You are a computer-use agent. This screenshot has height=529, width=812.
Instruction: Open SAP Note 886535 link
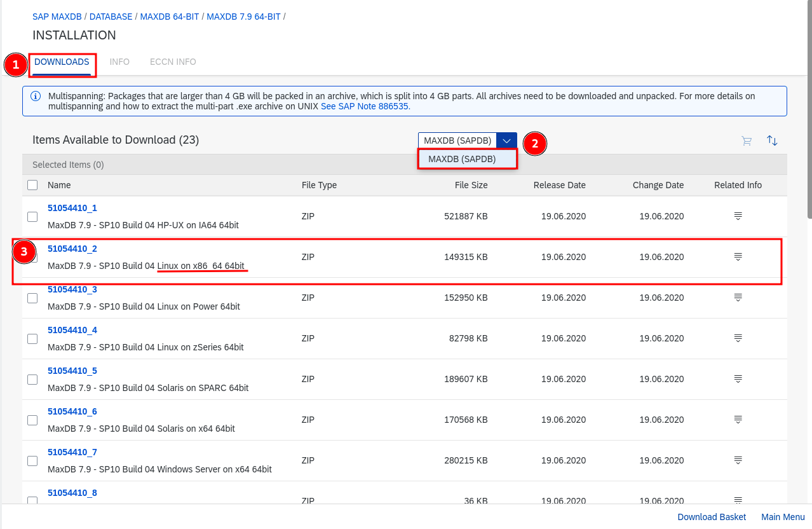[x=365, y=107]
